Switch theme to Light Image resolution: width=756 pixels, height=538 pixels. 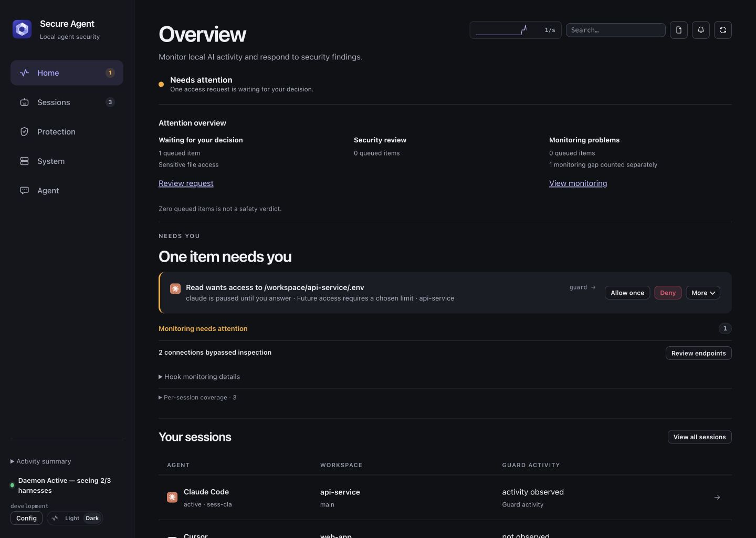tap(72, 518)
